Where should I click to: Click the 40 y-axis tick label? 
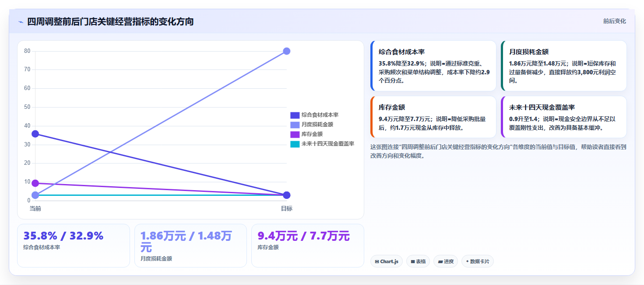27,126
